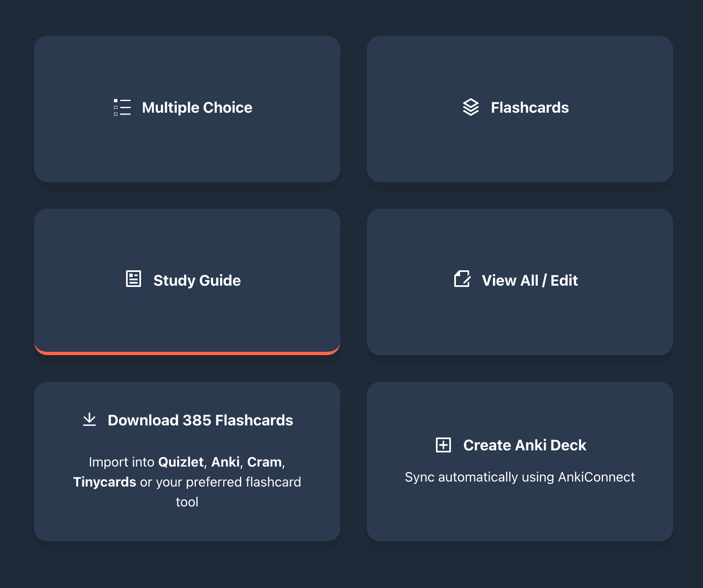Click the bold Cram text link

point(265,462)
